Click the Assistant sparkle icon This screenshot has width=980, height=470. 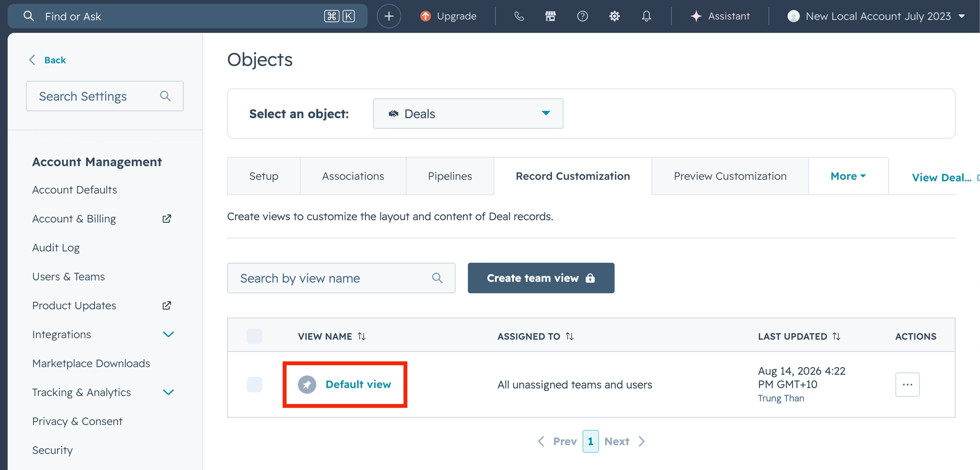point(696,16)
